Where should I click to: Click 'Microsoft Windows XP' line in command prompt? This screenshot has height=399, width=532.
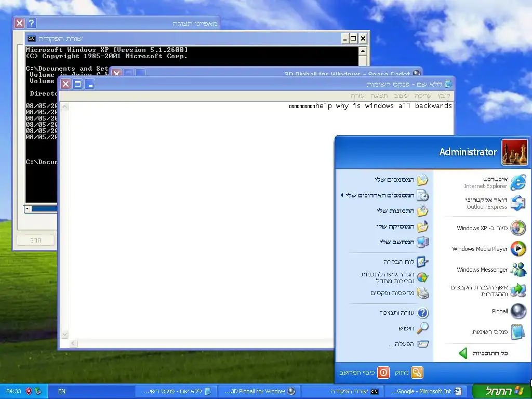107,50
